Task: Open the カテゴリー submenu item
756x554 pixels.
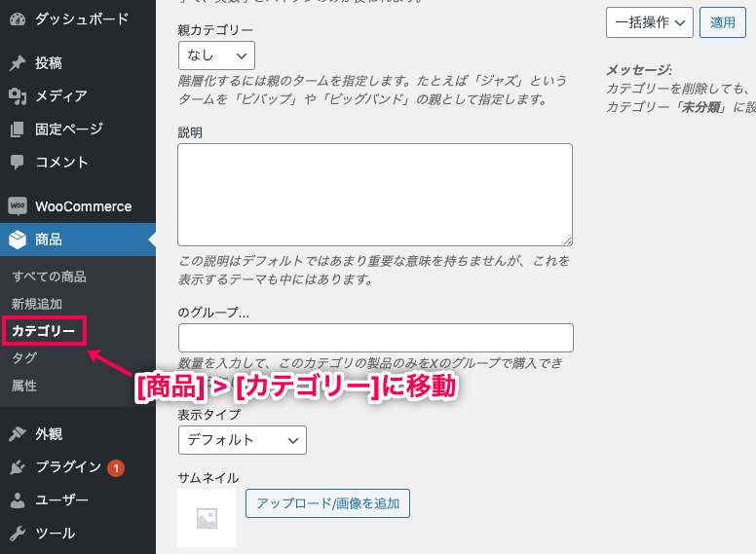Action: pyautogui.click(x=44, y=331)
